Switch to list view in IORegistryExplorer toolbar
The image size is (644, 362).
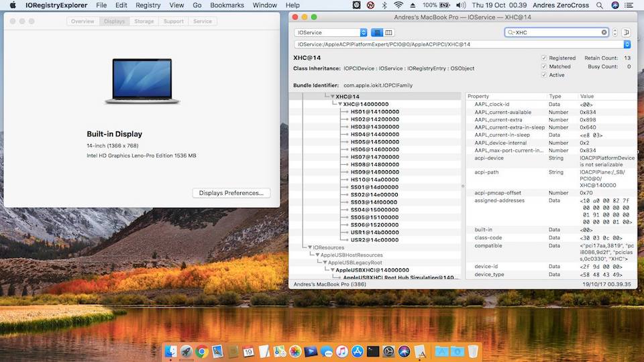click(376, 32)
